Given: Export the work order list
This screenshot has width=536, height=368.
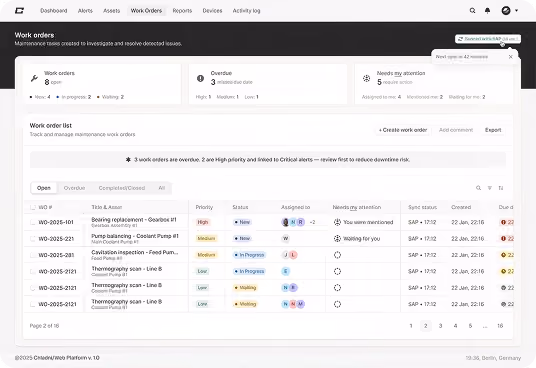Looking at the screenshot, I should (x=493, y=130).
